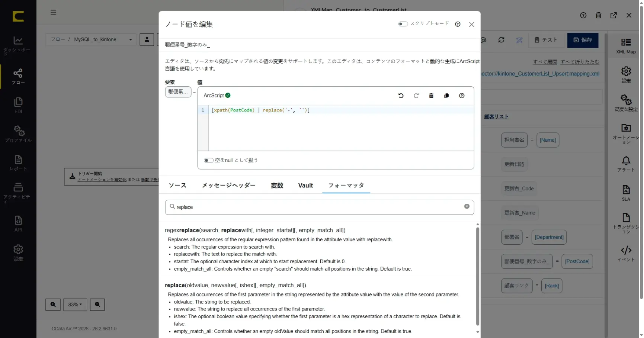Open the Flow section in sidebar
Viewport: 644px width, 338px height.
[x=18, y=77]
